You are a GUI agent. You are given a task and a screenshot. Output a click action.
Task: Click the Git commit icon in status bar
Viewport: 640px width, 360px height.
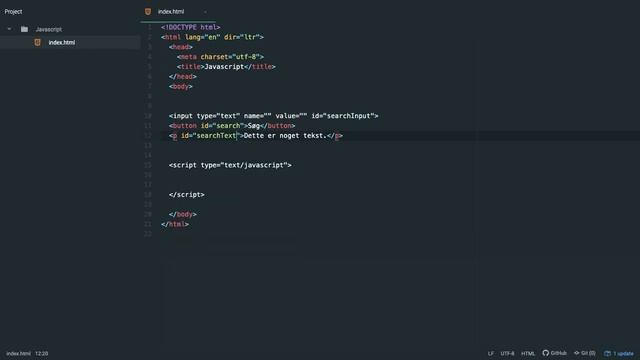[x=577, y=353]
